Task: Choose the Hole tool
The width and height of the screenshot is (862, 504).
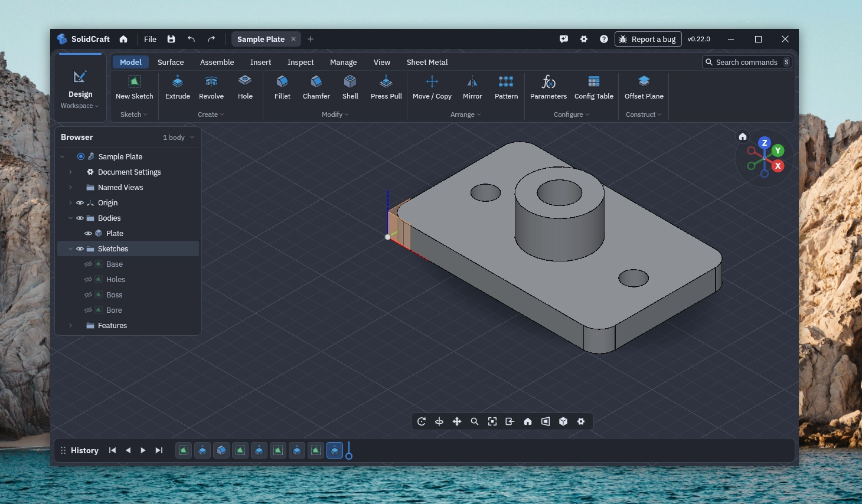Action: tap(245, 87)
